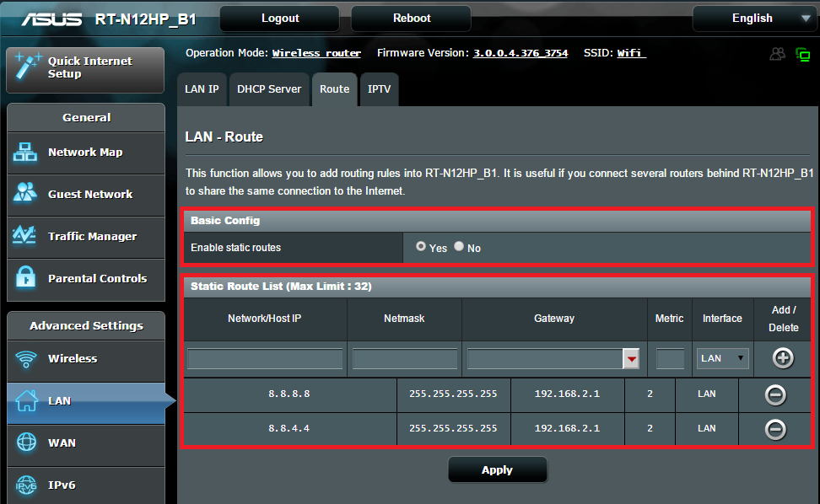Click the Apply button
The width and height of the screenshot is (820, 504).
(498, 470)
